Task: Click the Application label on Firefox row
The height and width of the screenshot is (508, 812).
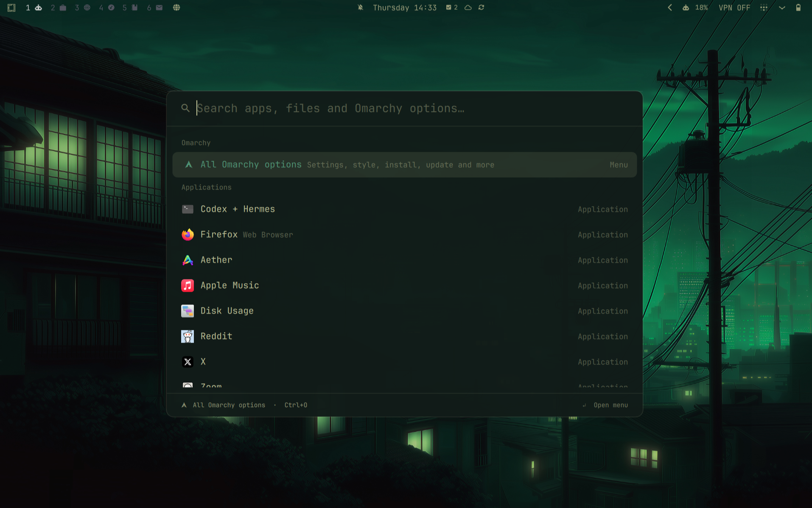Action: 602,235
